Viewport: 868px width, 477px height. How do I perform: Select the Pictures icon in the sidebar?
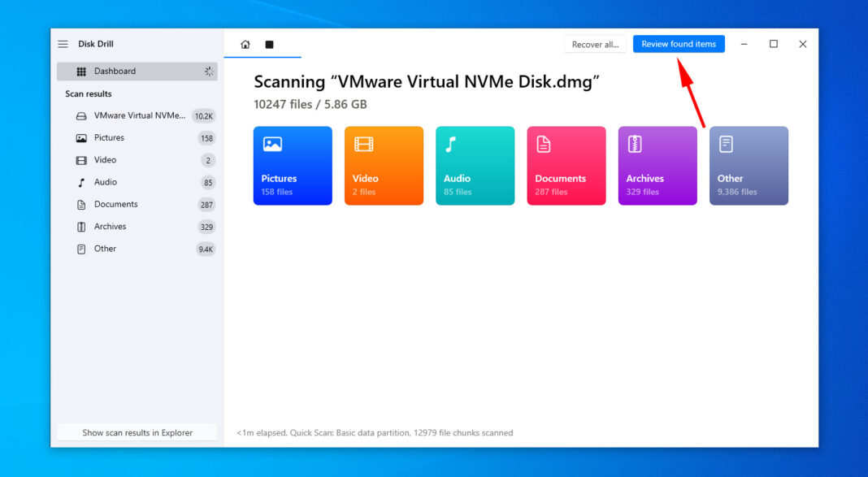click(80, 137)
